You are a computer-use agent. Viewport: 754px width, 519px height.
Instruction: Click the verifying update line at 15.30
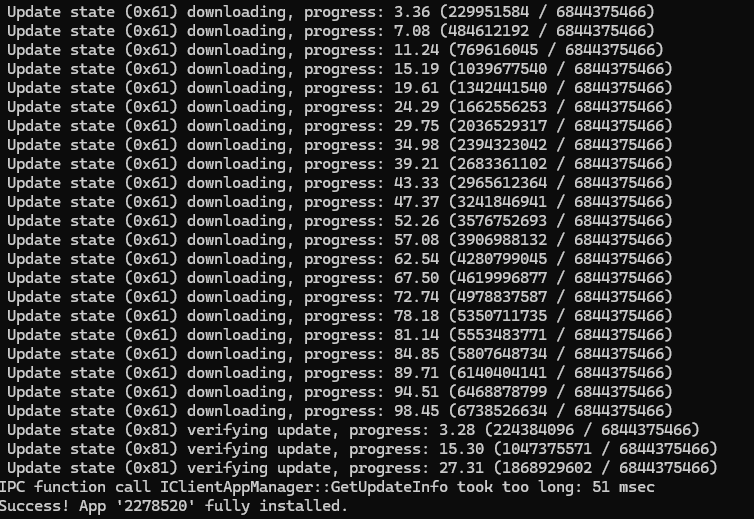click(x=362, y=449)
